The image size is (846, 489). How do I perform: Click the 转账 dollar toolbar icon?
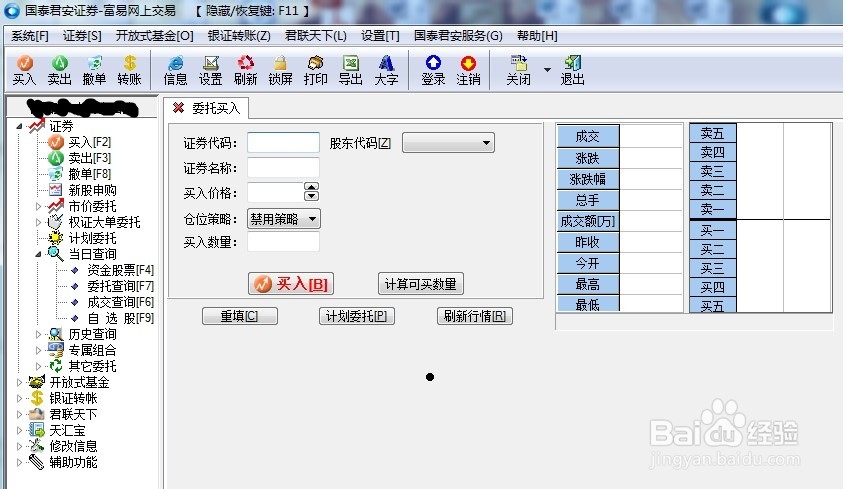tap(129, 70)
